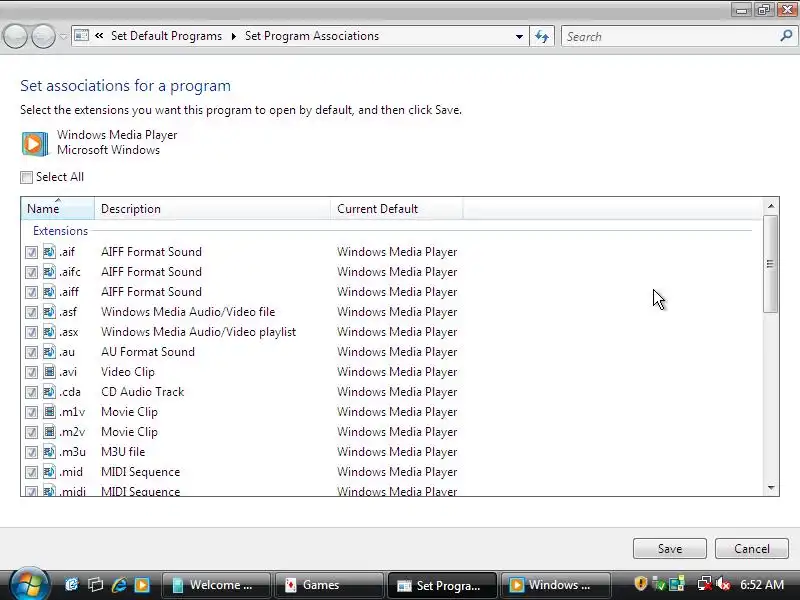Click the .m1v movie file icon

49,411
